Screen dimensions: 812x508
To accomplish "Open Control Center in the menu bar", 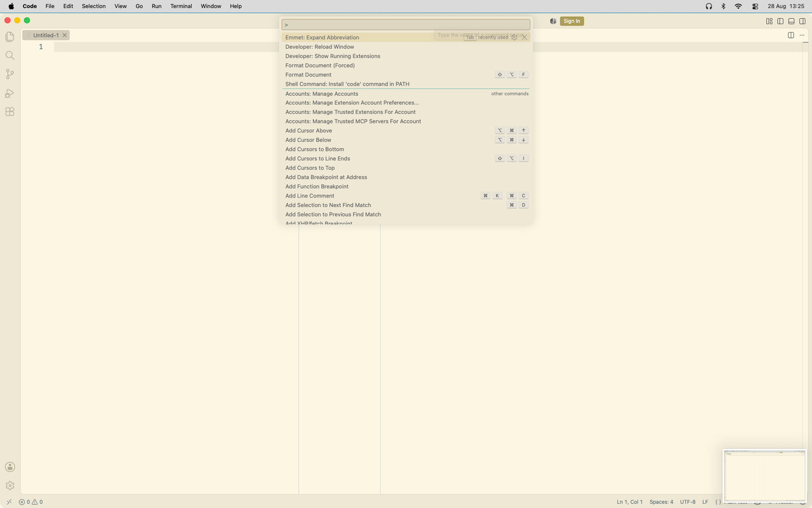I will click(755, 6).
